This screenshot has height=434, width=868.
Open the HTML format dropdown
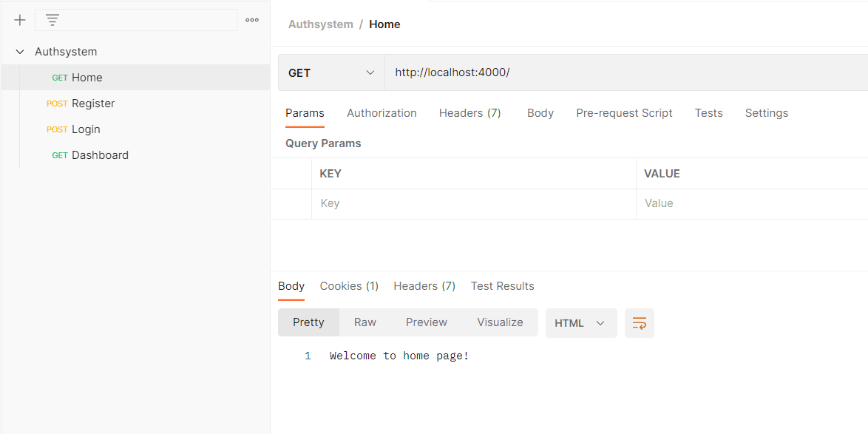pos(581,323)
